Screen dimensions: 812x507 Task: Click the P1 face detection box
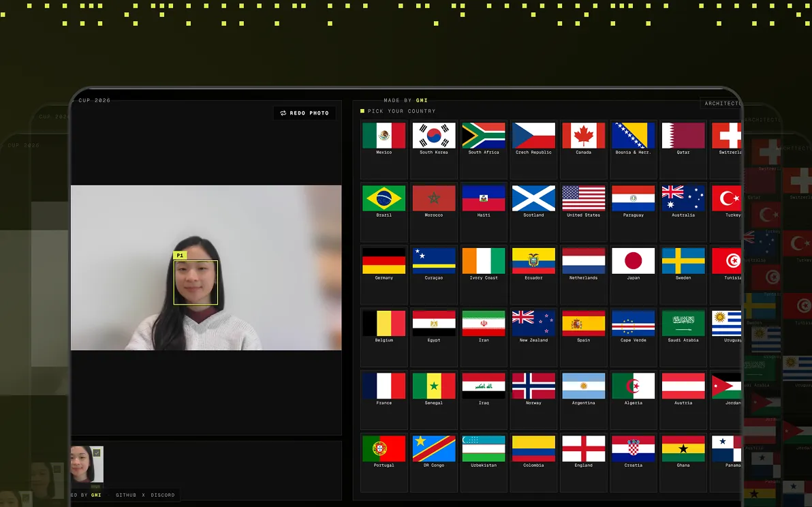coord(196,282)
